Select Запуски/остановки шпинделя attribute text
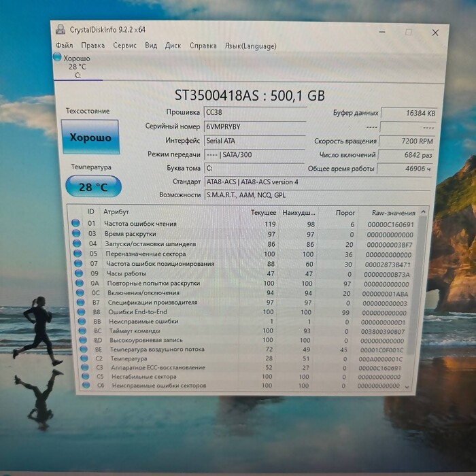The image size is (476, 476). pos(150,243)
